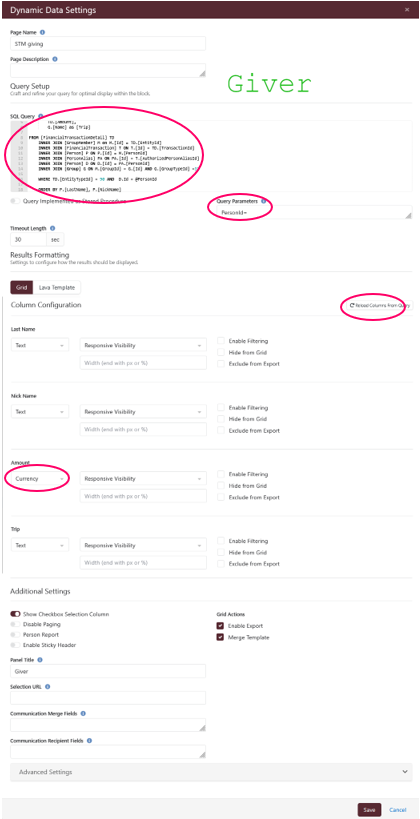Enable the Disable Paging switch
420x819 pixels.
pyautogui.click(x=15, y=624)
